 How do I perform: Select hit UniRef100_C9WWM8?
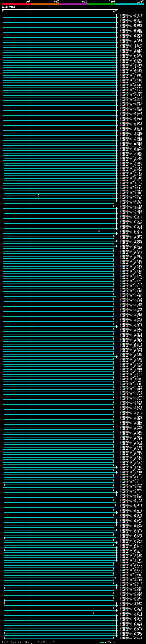pyautogui.click(x=131, y=75)
